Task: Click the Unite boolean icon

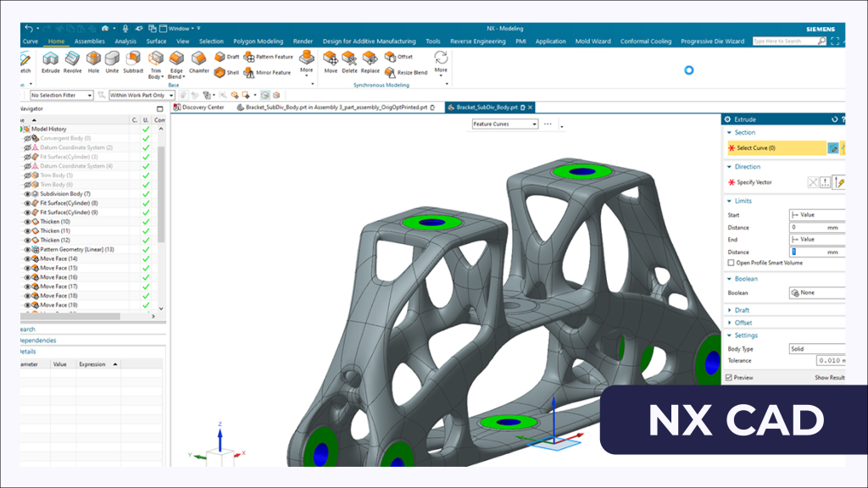Action: click(112, 61)
